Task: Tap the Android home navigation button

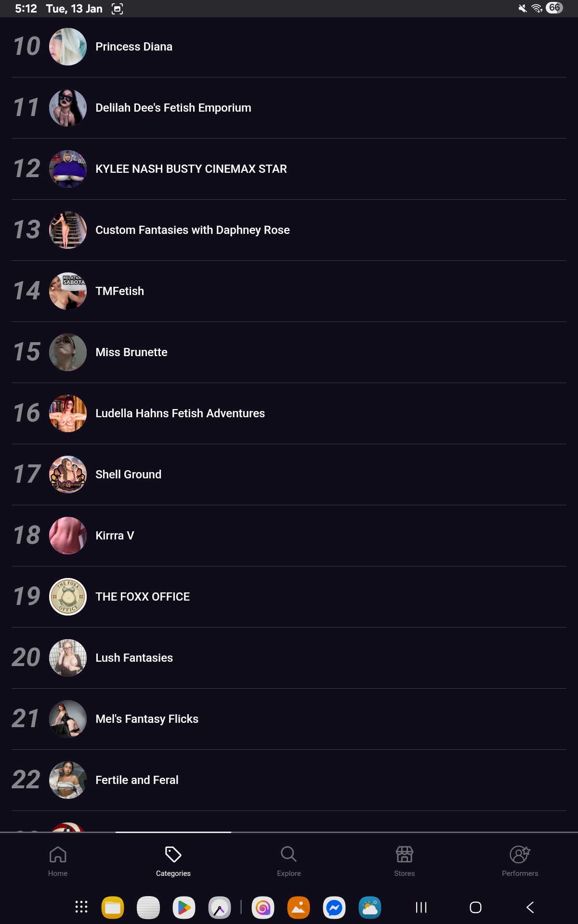Action: (x=475, y=908)
